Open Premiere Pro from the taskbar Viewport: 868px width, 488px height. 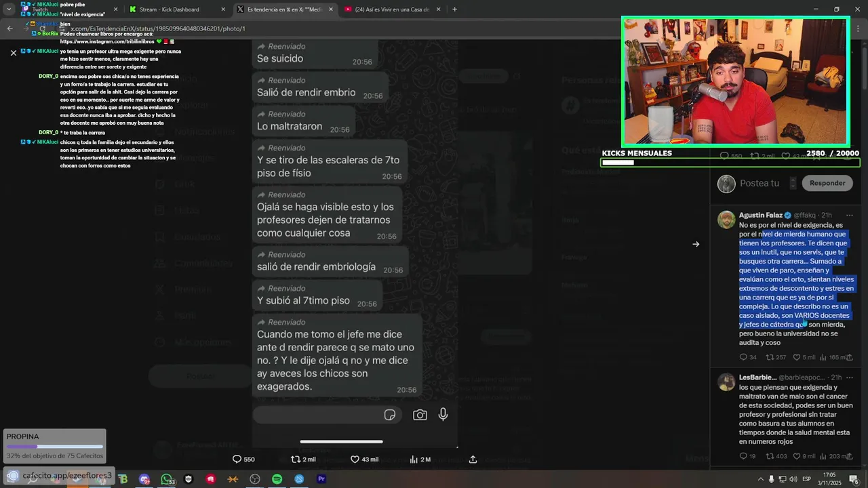pyautogui.click(x=321, y=479)
